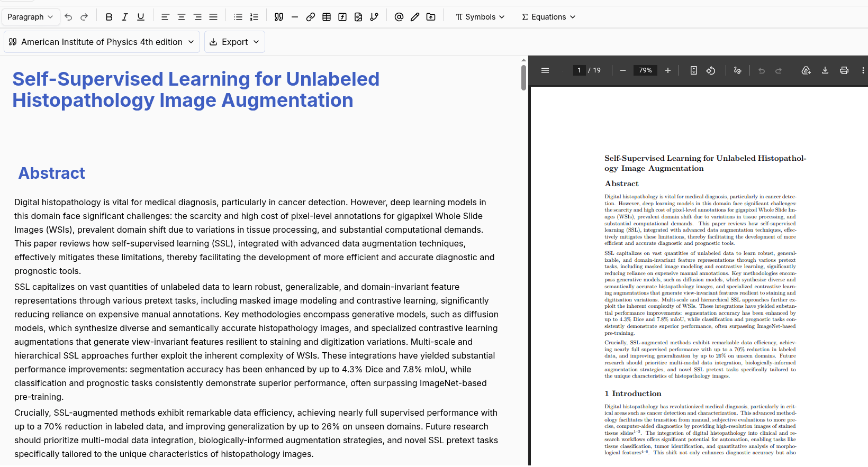Insert a table into the document
Viewport: 868px width, 467px height.
tap(327, 17)
